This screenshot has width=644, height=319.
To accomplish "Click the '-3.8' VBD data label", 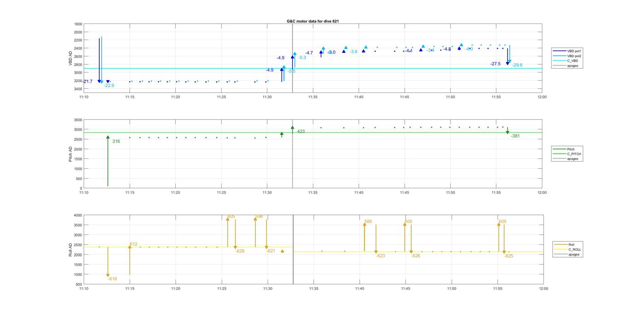I will pyautogui.click(x=353, y=52).
